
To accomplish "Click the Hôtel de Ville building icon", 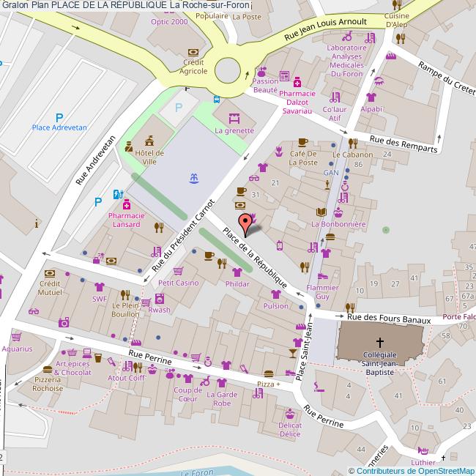I will click(149, 139).
